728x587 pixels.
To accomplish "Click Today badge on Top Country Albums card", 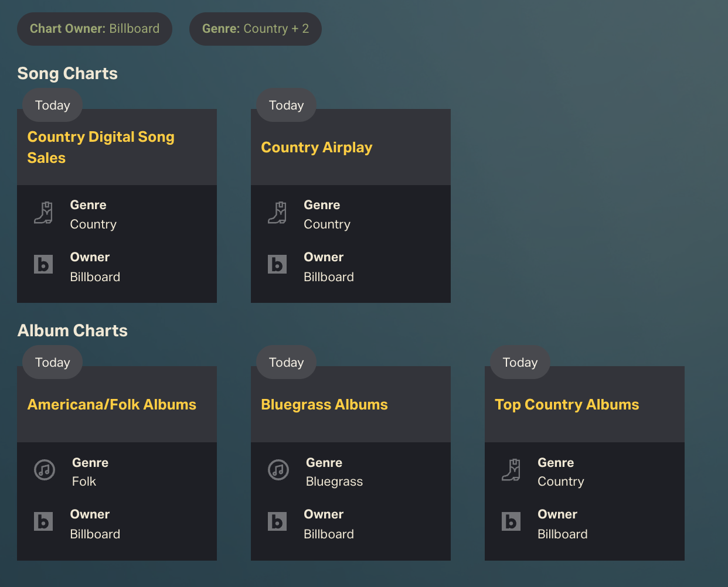I will [x=520, y=363].
